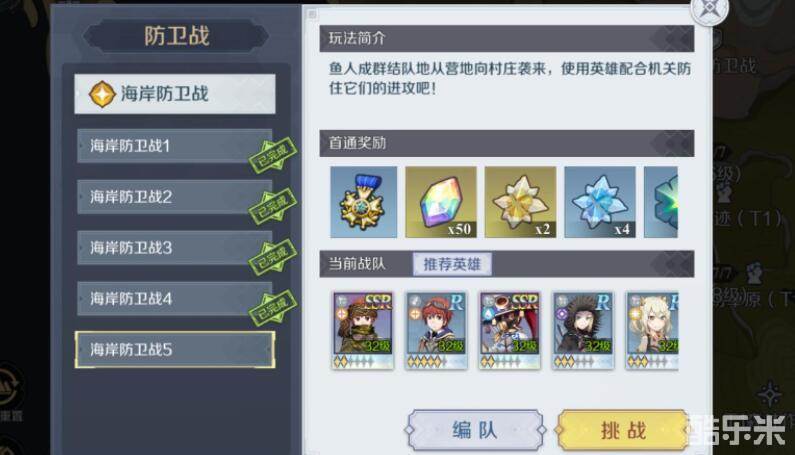Viewport: 795px width, 455px height.
Task: Tap the golden star shard x2 reward
Action: click(x=520, y=202)
